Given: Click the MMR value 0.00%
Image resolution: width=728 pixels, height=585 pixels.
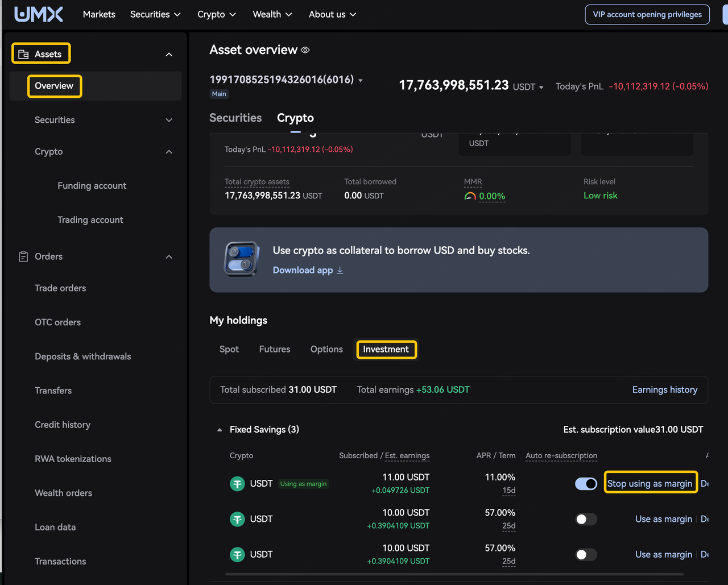Looking at the screenshot, I should pyautogui.click(x=492, y=197).
